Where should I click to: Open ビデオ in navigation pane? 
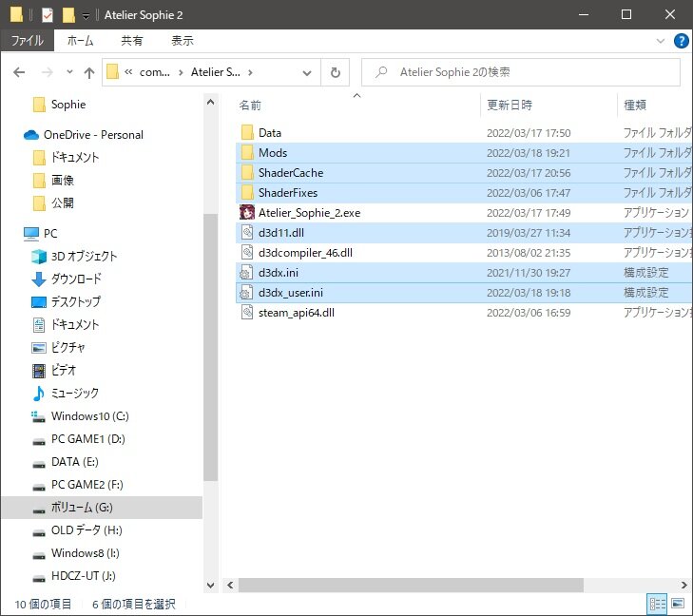(63, 371)
